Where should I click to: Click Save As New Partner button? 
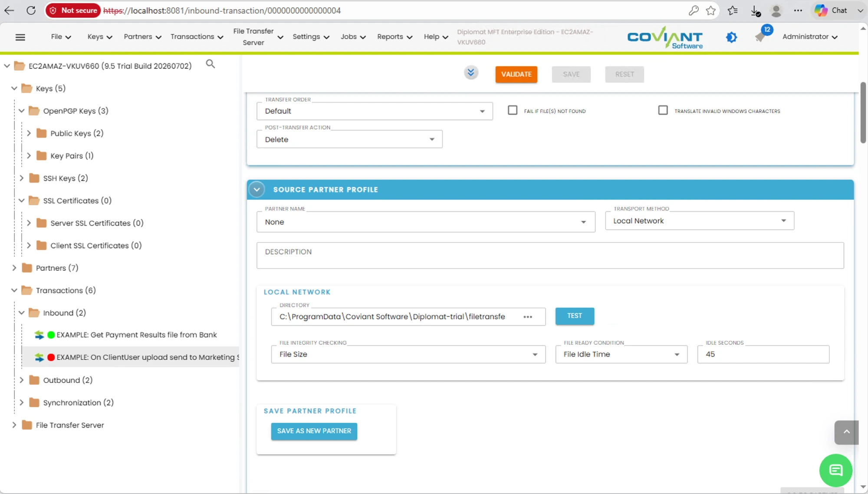pyautogui.click(x=314, y=431)
